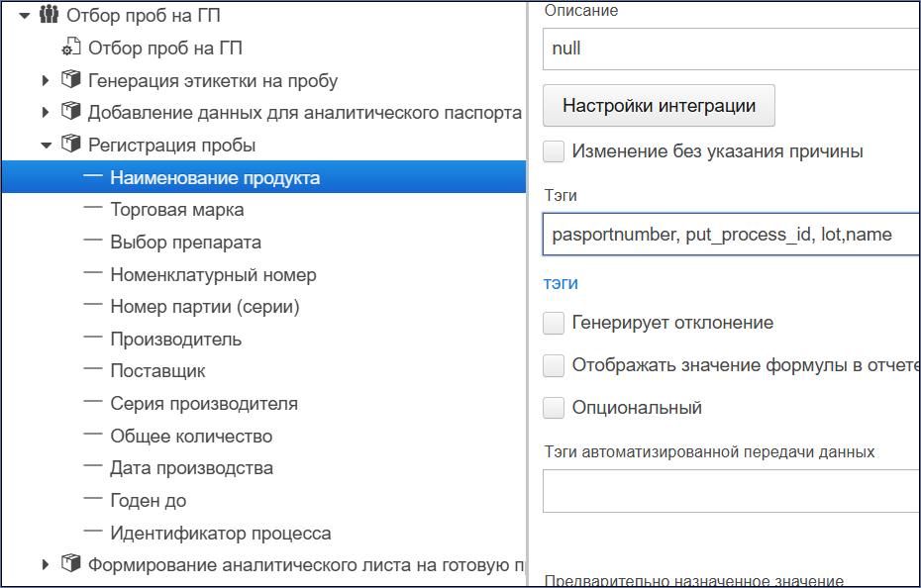Pick the Производитель tree item
Screen dimensions: 921x588
(x=175, y=339)
